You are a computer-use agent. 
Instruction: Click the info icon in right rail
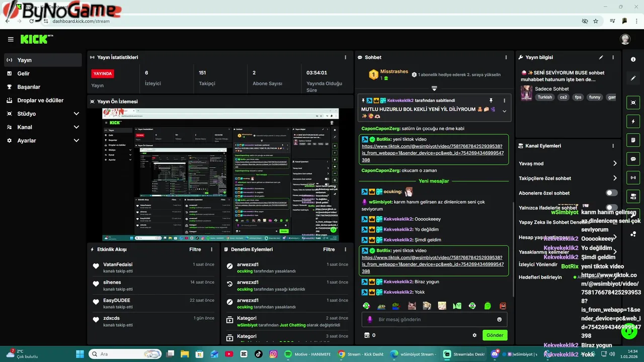(633, 59)
